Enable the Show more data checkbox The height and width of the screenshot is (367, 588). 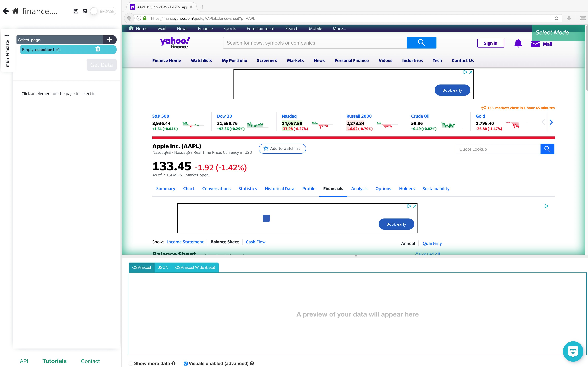[x=131, y=363]
